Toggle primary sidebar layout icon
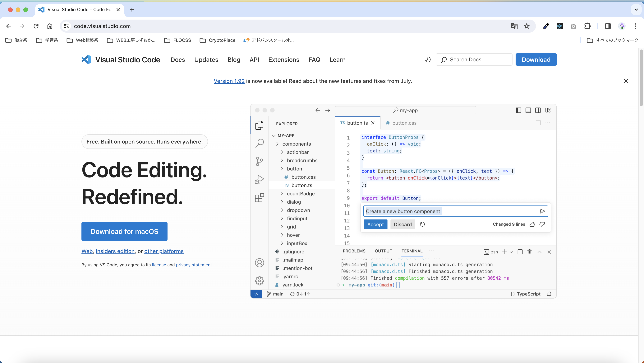 [518, 110]
